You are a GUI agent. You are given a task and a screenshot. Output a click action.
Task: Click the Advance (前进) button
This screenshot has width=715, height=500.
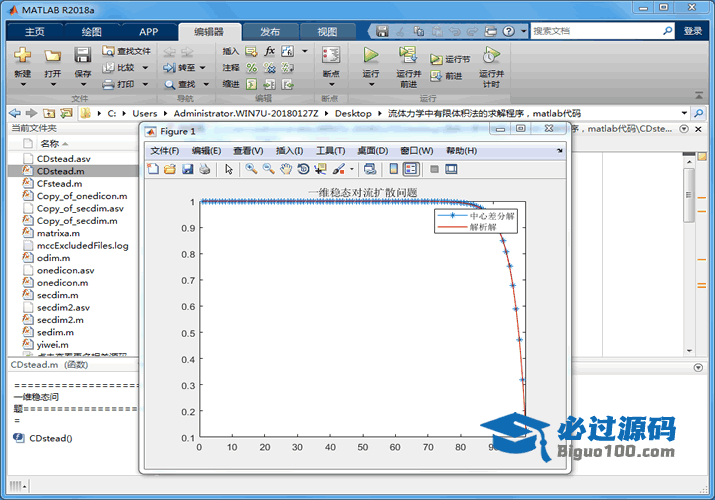pos(446,76)
